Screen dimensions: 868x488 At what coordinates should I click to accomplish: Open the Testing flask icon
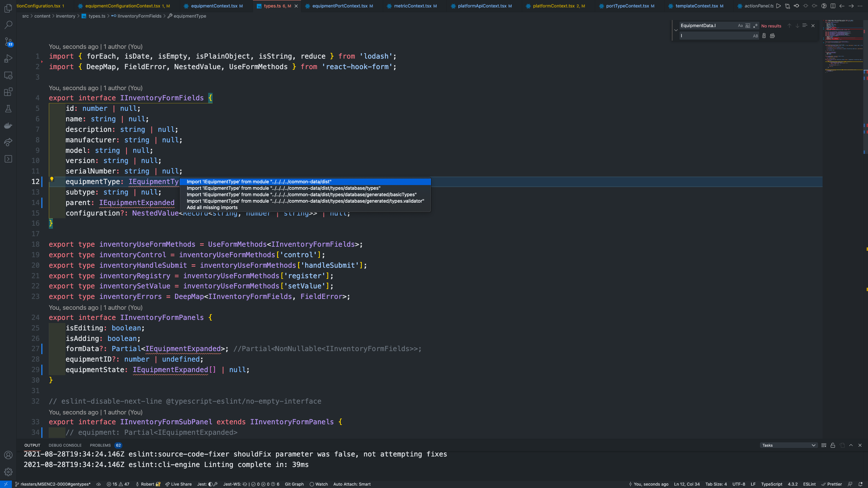(x=8, y=108)
